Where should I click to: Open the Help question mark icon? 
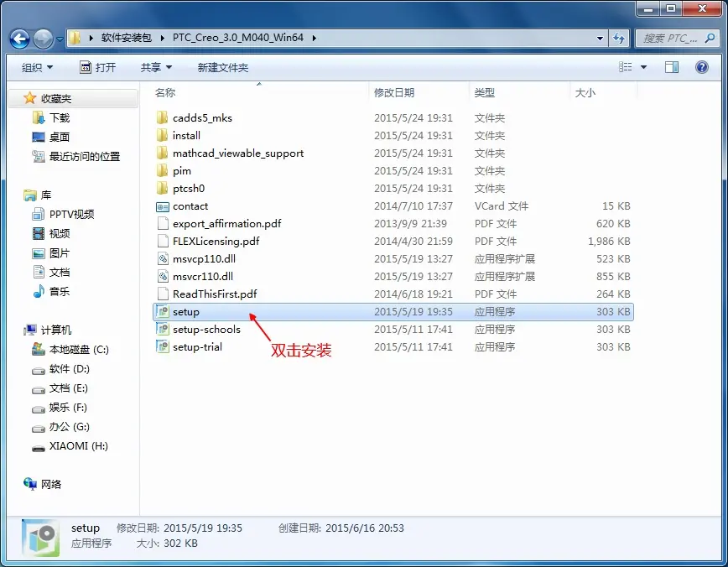tap(701, 67)
